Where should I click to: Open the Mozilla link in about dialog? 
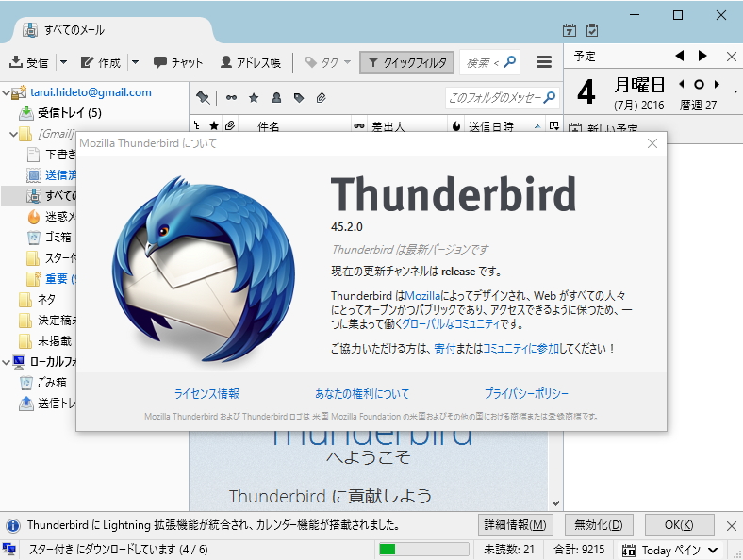pyautogui.click(x=422, y=296)
